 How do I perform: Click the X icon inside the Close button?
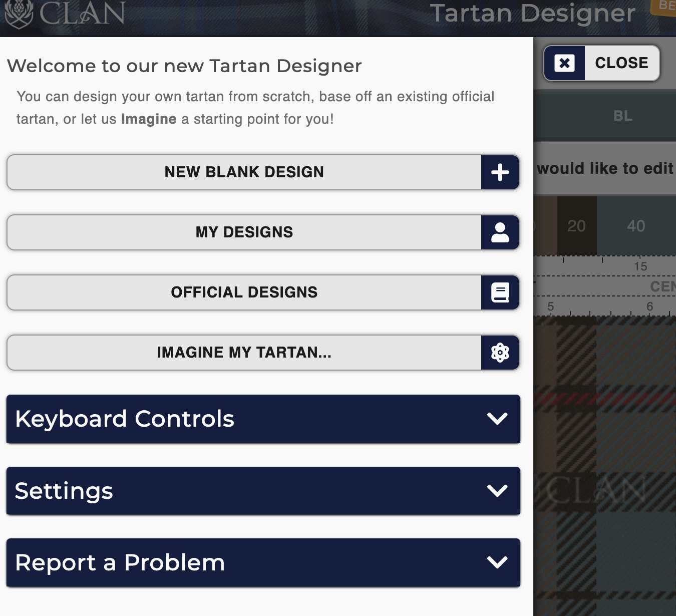click(x=565, y=63)
